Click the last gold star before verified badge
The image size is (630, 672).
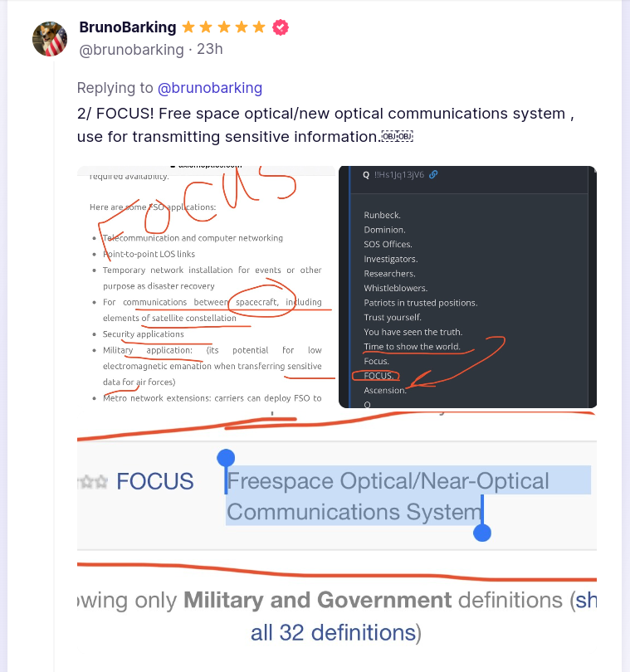coord(259,27)
